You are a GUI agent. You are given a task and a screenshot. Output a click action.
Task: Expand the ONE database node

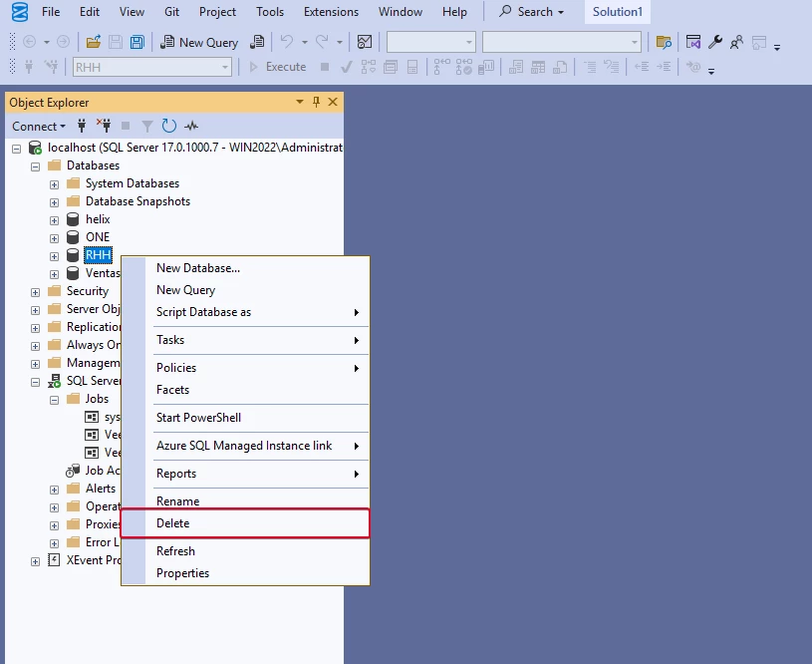click(x=54, y=238)
